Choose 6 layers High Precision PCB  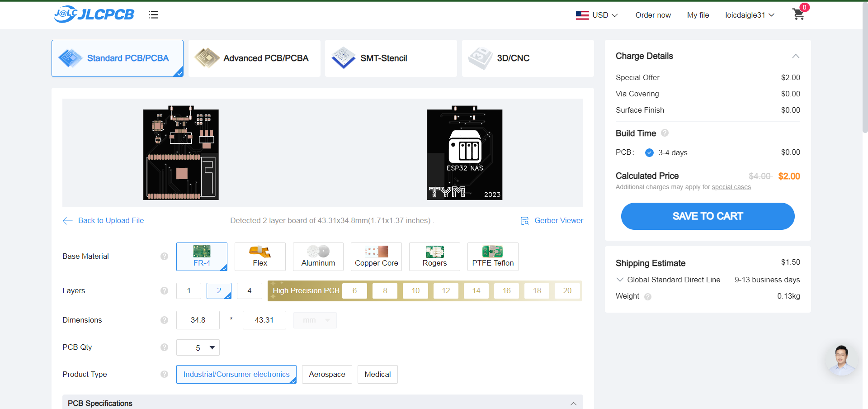click(x=354, y=290)
